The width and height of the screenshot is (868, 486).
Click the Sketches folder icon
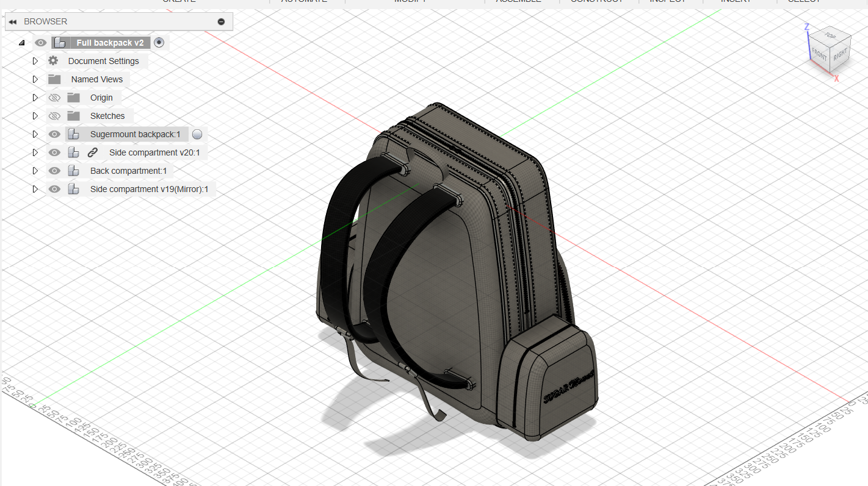pos(74,116)
